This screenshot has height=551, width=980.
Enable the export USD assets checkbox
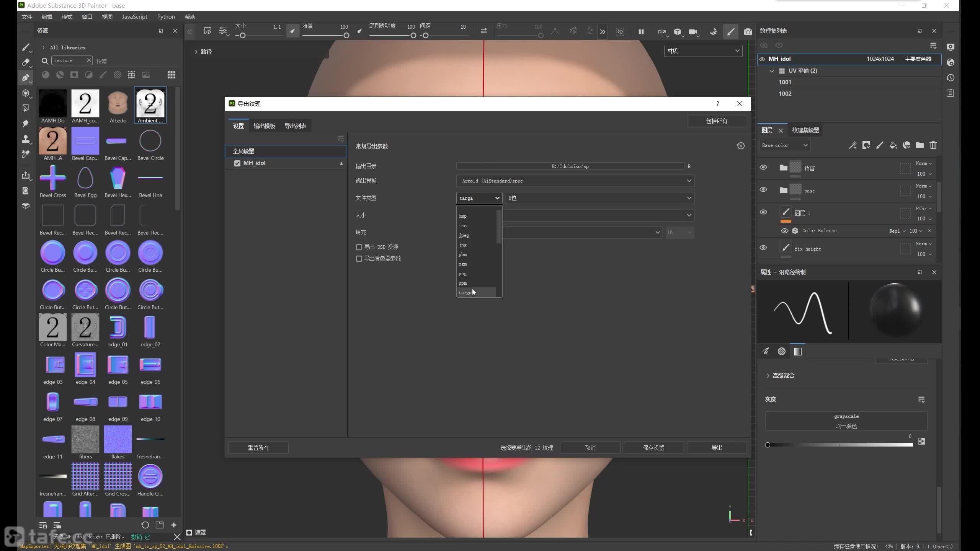[x=359, y=247]
